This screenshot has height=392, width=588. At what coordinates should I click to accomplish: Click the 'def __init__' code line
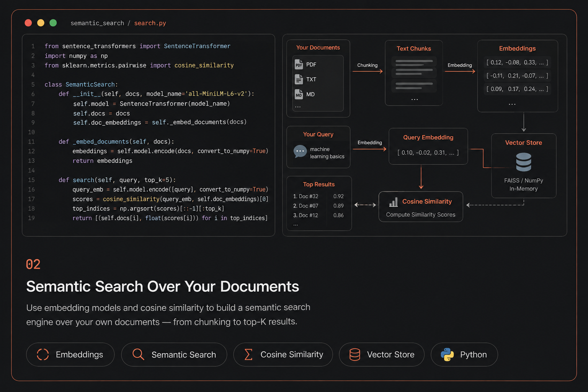[x=157, y=94]
